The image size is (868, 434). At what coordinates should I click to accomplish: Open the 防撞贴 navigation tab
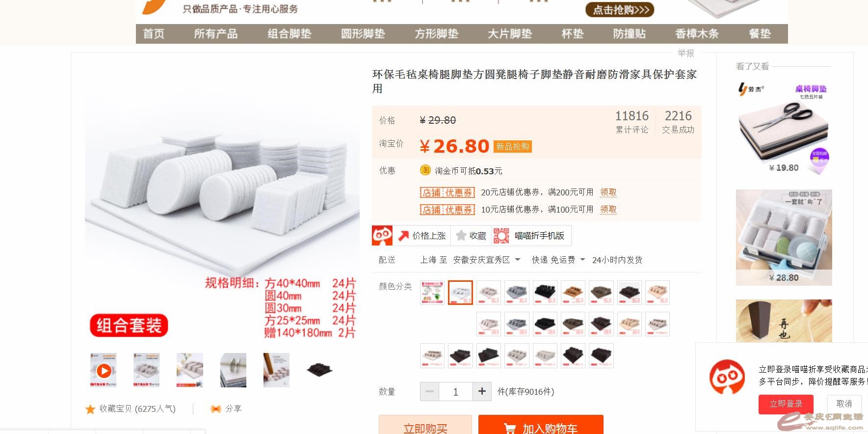pos(630,34)
